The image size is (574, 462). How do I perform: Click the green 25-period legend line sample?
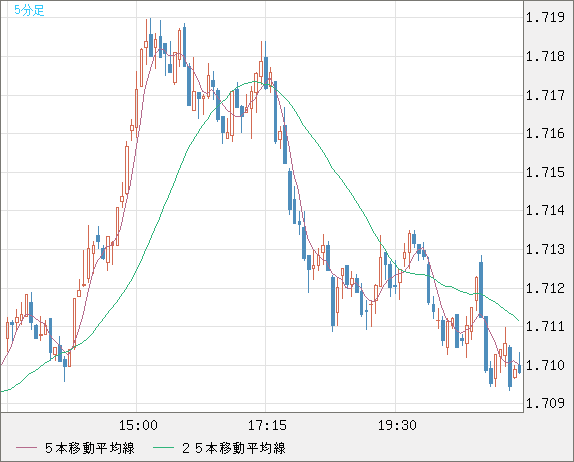(x=163, y=448)
